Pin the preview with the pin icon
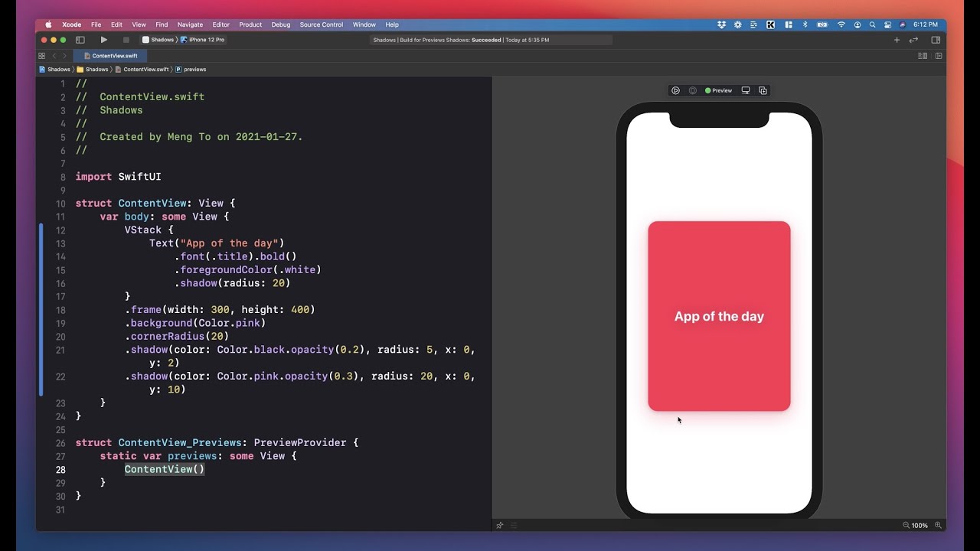Screen dimensions: 980x551 pos(500,526)
